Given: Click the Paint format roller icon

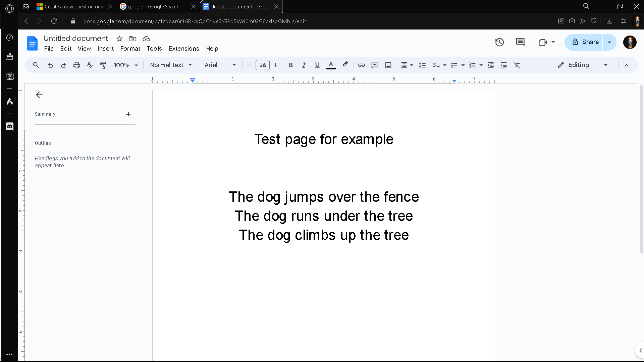Looking at the screenshot, I should click(x=103, y=65).
